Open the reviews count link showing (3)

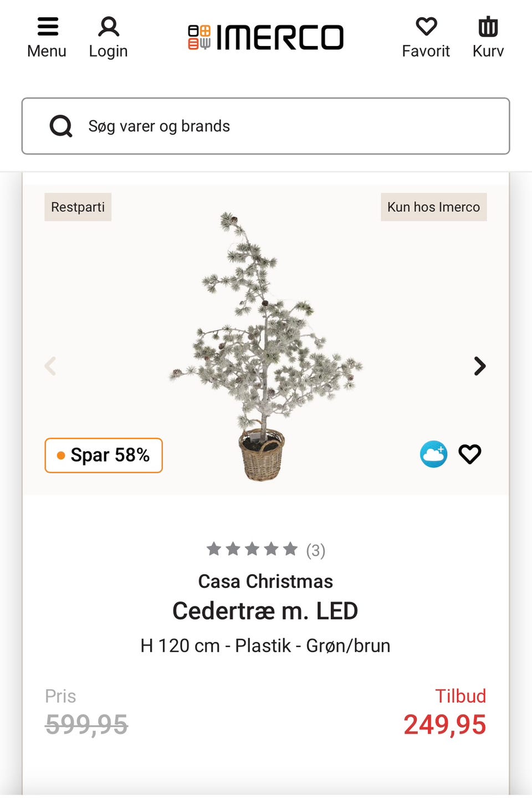pos(315,550)
